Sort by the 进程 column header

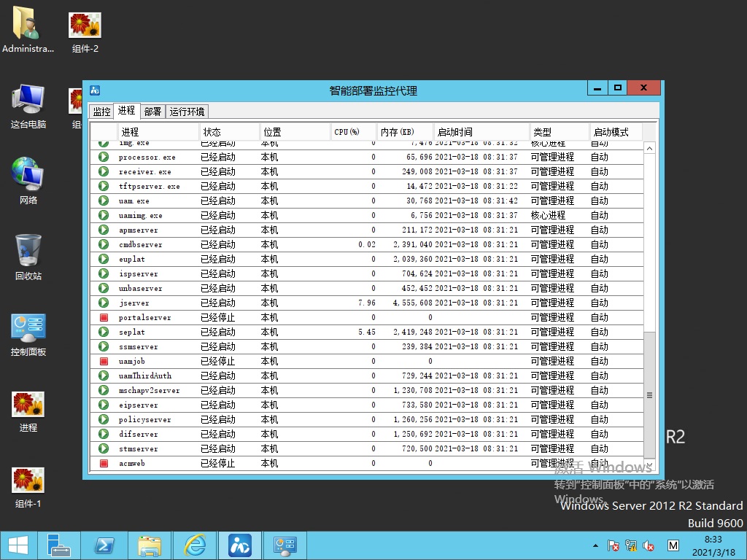point(158,132)
